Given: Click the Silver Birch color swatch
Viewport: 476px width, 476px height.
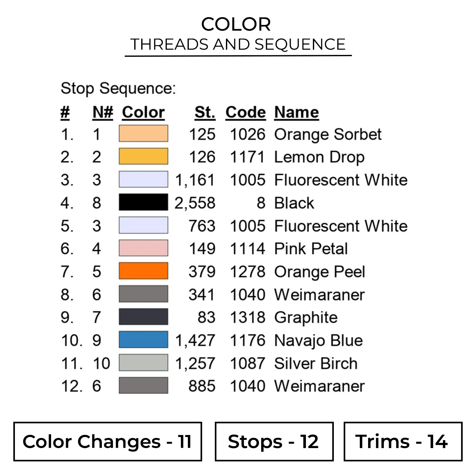Looking at the screenshot, I should (x=143, y=363).
